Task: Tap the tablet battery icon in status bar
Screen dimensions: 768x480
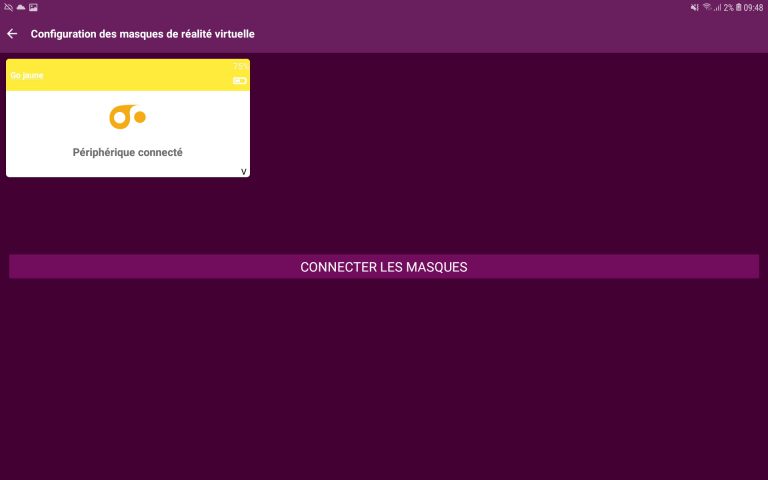Action: click(739, 7)
